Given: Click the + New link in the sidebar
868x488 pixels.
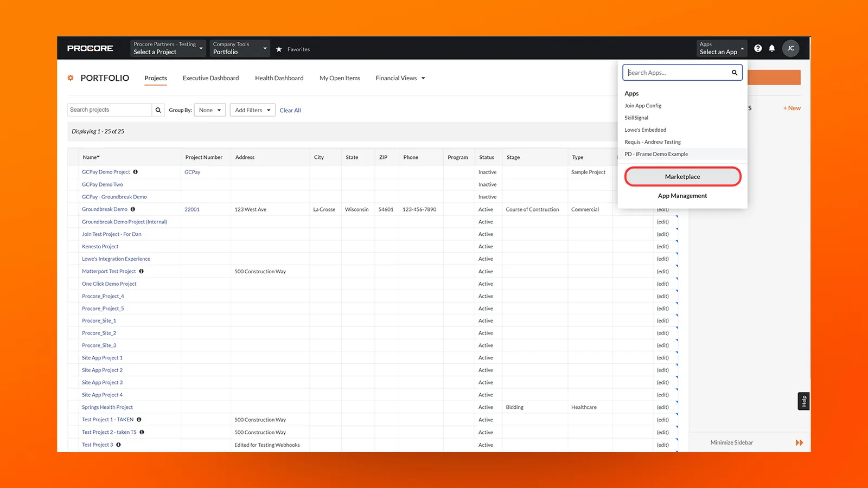Looking at the screenshot, I should [792, 107].
